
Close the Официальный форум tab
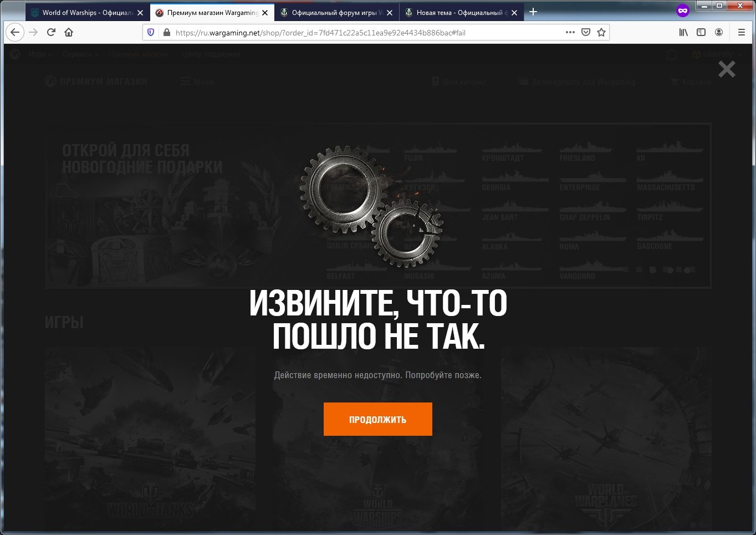[390, 13]
